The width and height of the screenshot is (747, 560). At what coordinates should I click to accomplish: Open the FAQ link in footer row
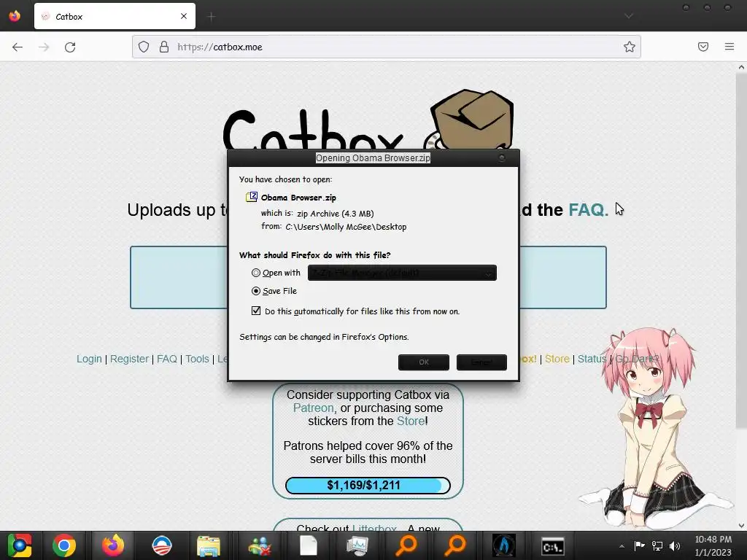tap(167, 359)
